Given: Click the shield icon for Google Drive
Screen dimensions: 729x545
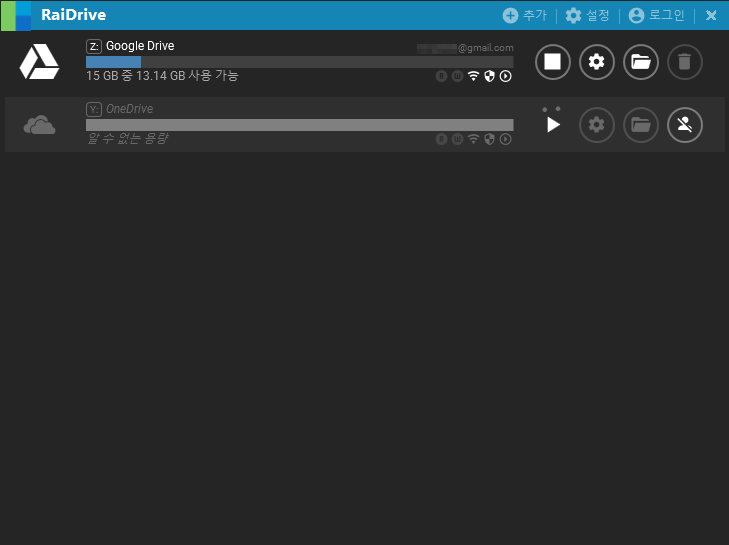Looking at the screenshot, I should coord(489,76).
